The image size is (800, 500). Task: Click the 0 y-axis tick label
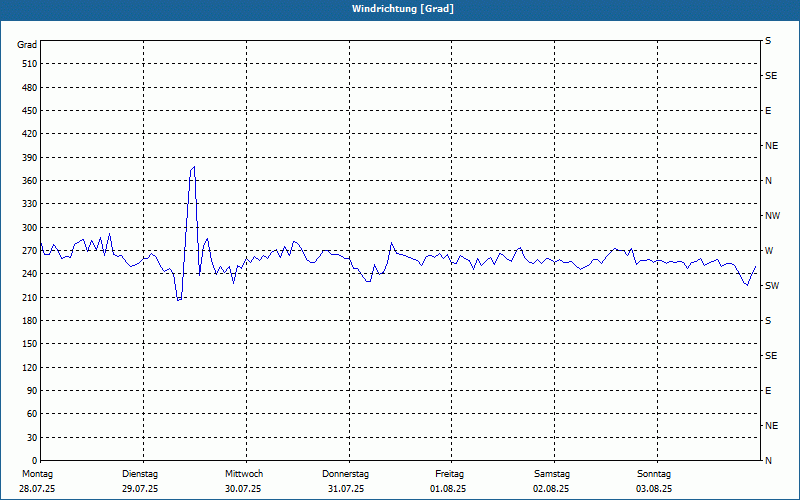pos(33,461)
